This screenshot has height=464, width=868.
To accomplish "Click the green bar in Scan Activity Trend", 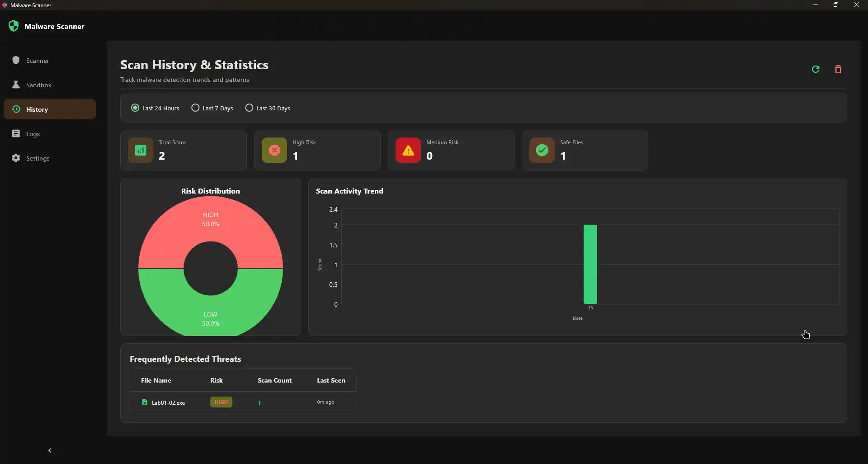I will point(590,264).
